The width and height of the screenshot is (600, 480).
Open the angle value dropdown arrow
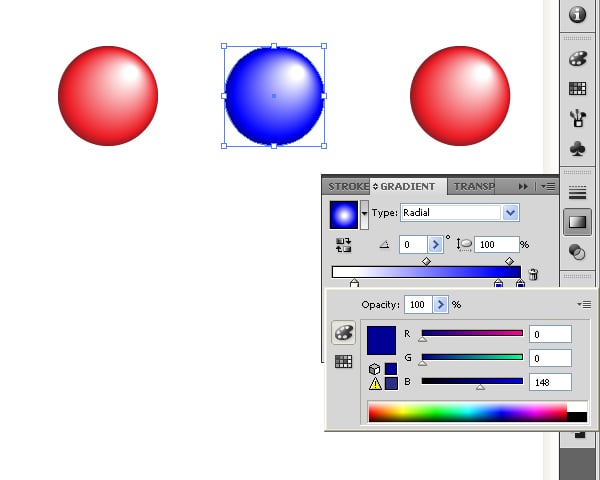435,245
